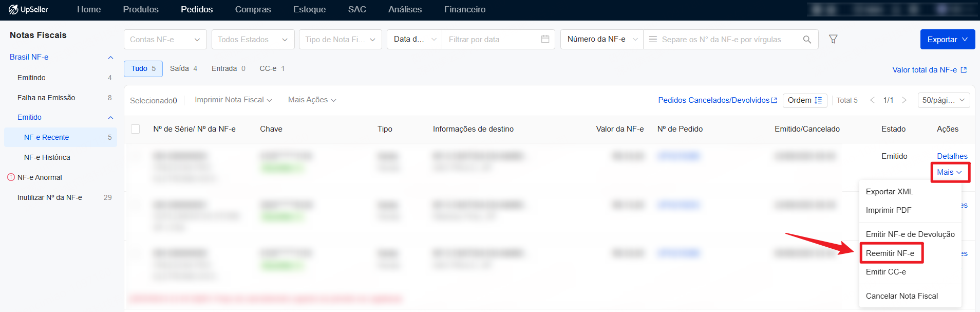This screenshot has width=980, height=312.
Task: Open the Exportar dropdown button
Action: (x=948, y=40)
